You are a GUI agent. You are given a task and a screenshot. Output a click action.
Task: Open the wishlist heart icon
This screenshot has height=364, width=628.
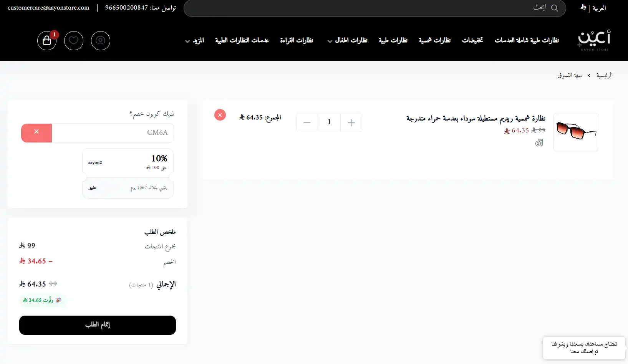pos(74,40)
